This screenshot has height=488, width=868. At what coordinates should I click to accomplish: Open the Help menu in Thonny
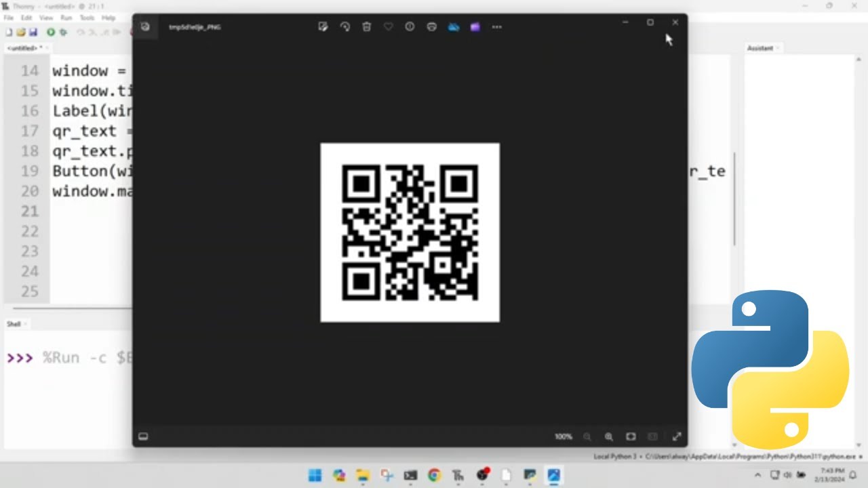click(108, 18)
